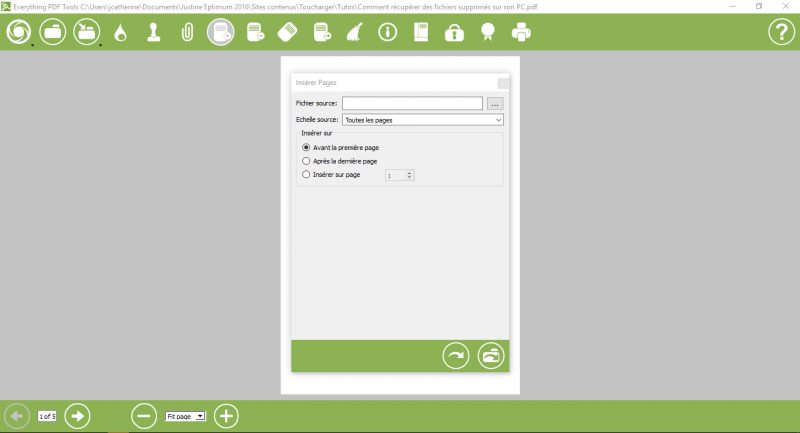800x433 pixels.
Task: Select the stamp tool
Action: click(x=154, y=33)
